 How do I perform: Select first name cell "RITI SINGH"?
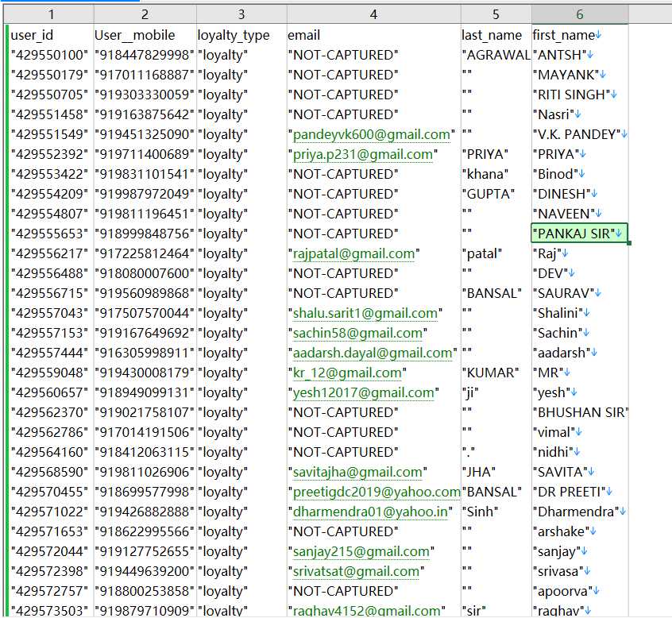(x=580, y=95)
